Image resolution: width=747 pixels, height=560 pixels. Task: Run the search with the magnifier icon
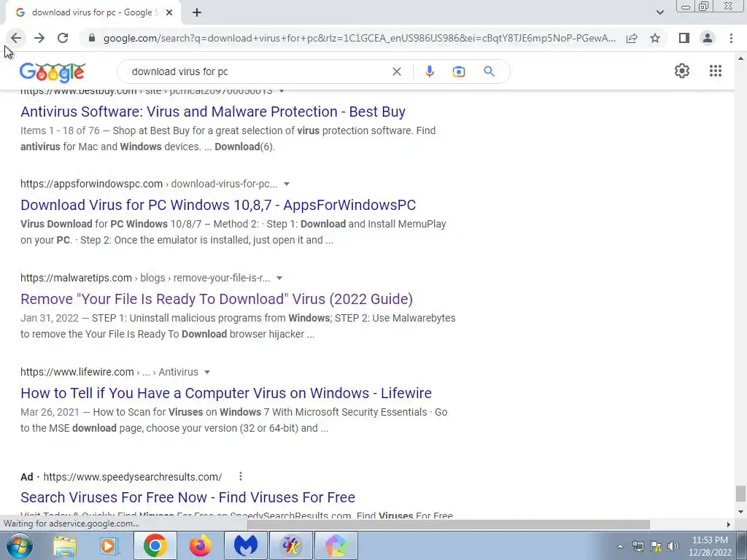click(489, 71)
